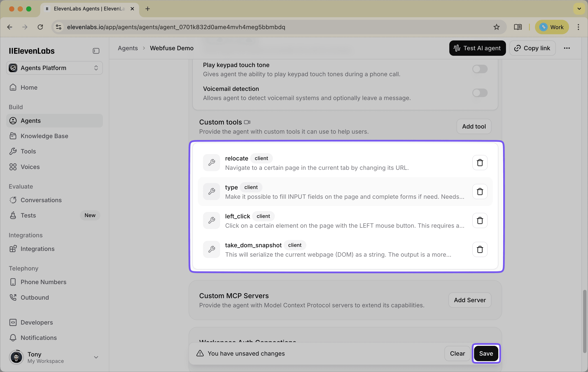The image size is (588, 372).
Task: Click the video icon next to Custom tools
Action: coord(247,122)
